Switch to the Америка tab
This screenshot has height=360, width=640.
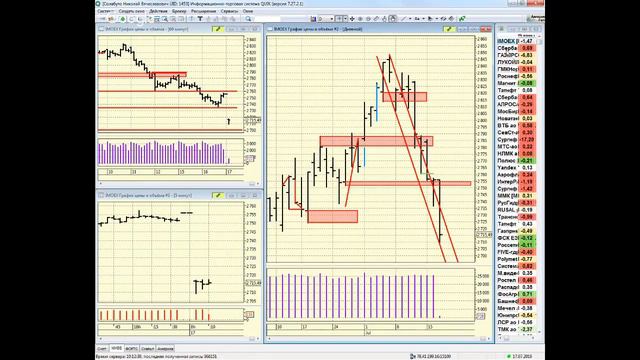165,349
